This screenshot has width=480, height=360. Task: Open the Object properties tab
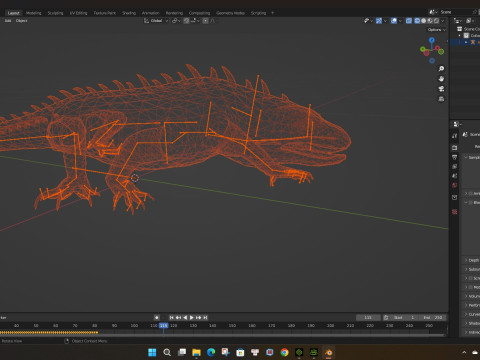455,198
